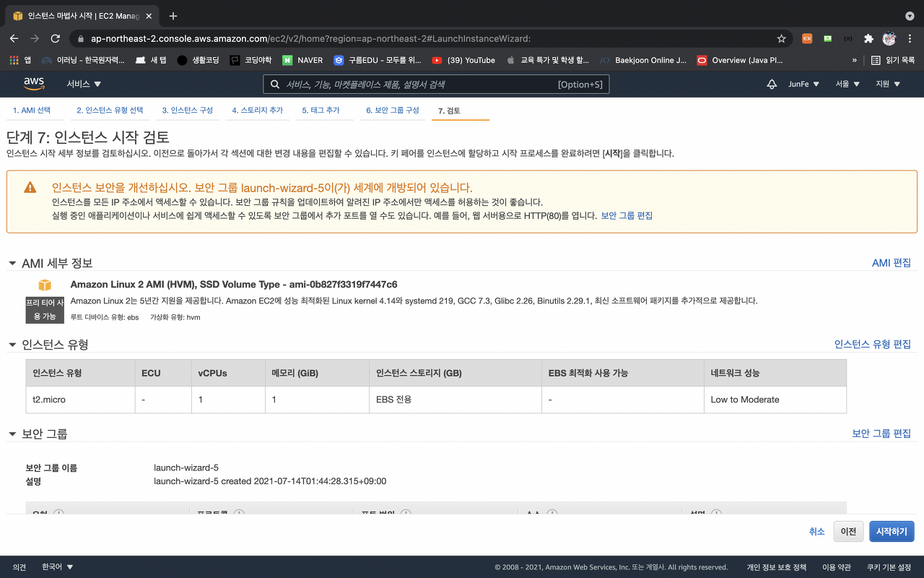
Task: Open the 새 탭 bookmark
Action: [151, 60]
